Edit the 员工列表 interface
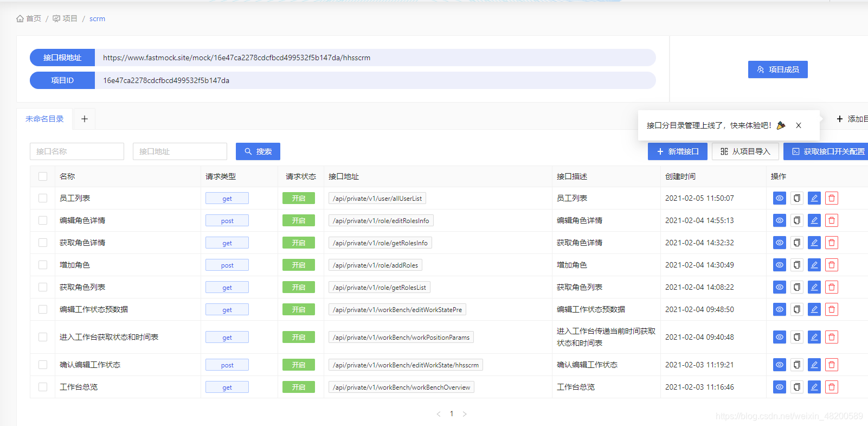This screenshot has width=868, height=426. pos(814,198)
